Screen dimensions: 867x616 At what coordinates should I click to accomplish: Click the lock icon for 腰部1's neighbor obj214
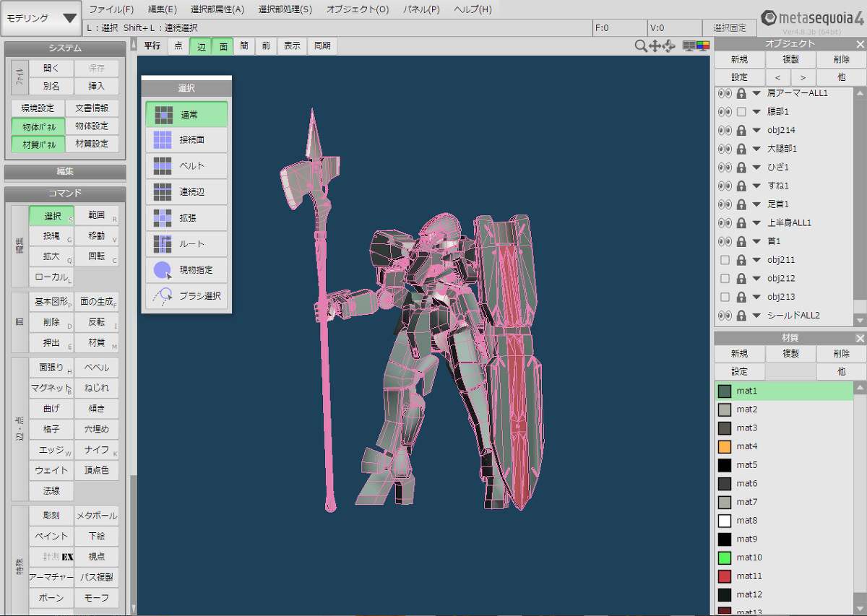point(741,130)
